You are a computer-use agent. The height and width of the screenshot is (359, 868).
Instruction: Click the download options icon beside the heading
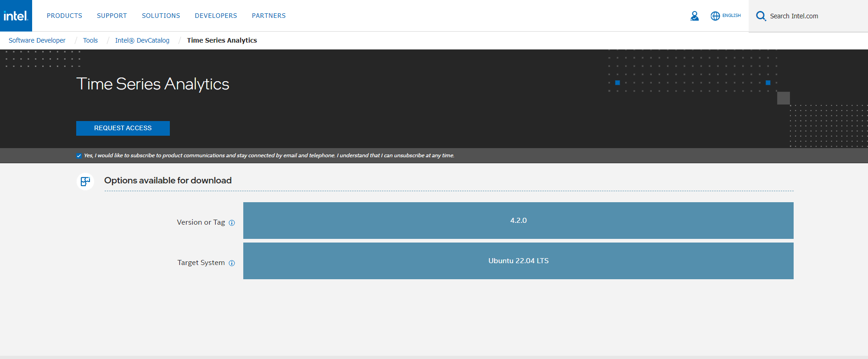85,181
